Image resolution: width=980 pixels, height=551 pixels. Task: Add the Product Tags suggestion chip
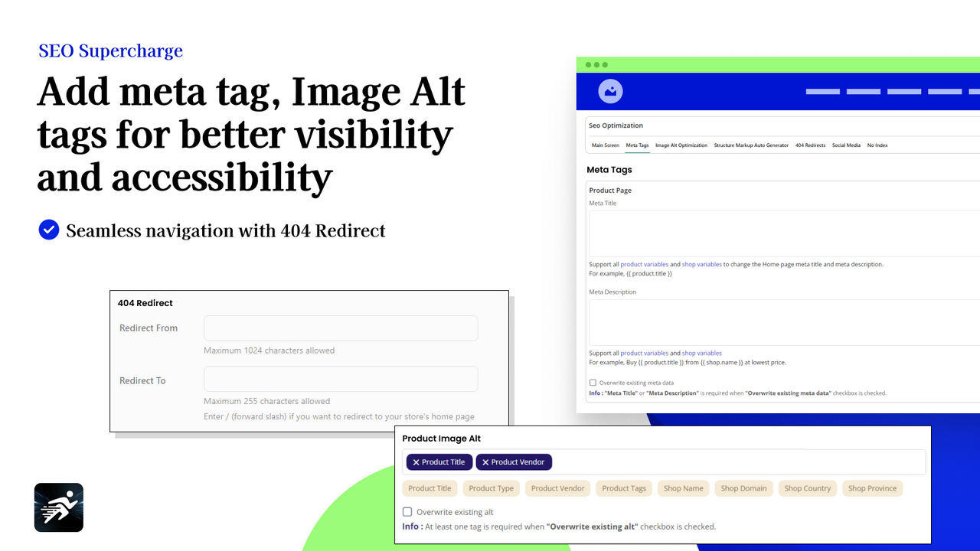pyautogui.click(x=624, y=488)
